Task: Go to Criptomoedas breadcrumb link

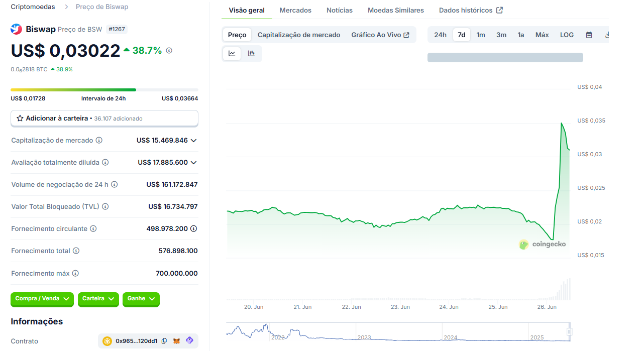Action: [x=33, y=7]
